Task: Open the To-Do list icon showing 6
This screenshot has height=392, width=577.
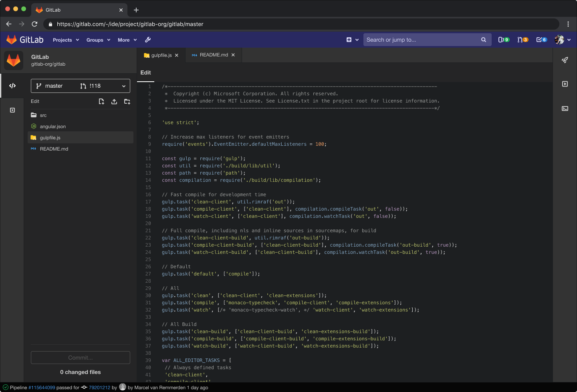Action: point(541,40)
